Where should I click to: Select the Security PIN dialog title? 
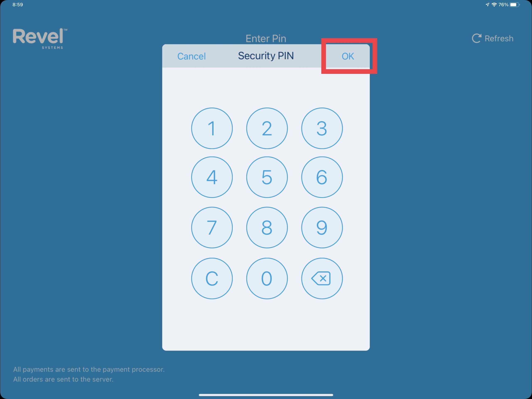click(x=266, y=56)
